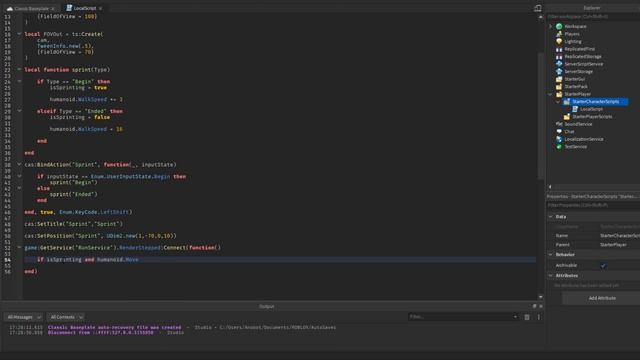The image size is (640, 360).
Task: Switch to the Classic Baseplate tab
Action: pos(31,8)
